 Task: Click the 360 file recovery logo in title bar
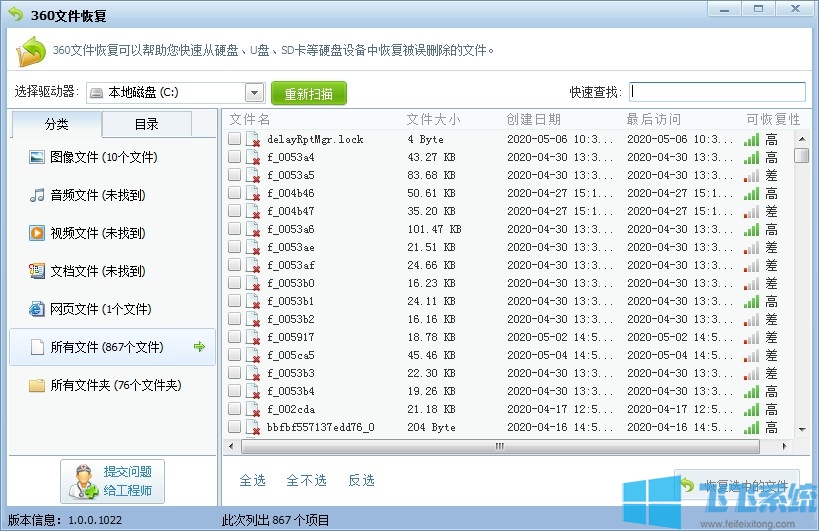click(16, 14)
